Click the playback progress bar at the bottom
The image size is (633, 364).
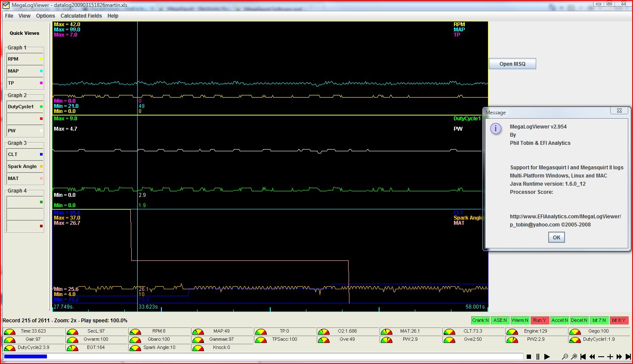tap(264, 356)
